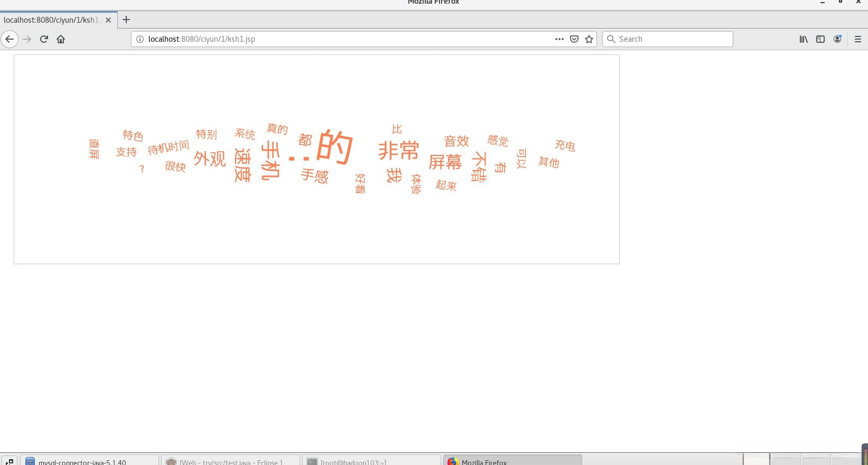Bookmark this page with the star

coord(589,39)
